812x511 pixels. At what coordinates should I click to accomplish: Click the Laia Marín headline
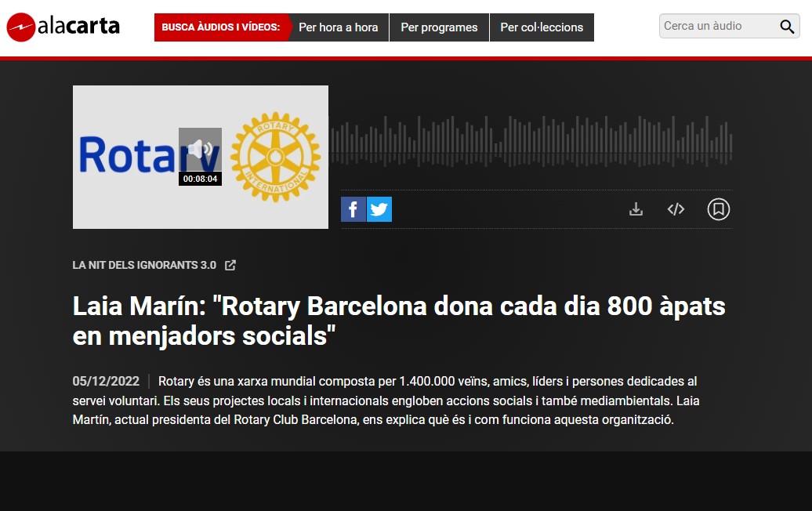(x=399, y=321)
